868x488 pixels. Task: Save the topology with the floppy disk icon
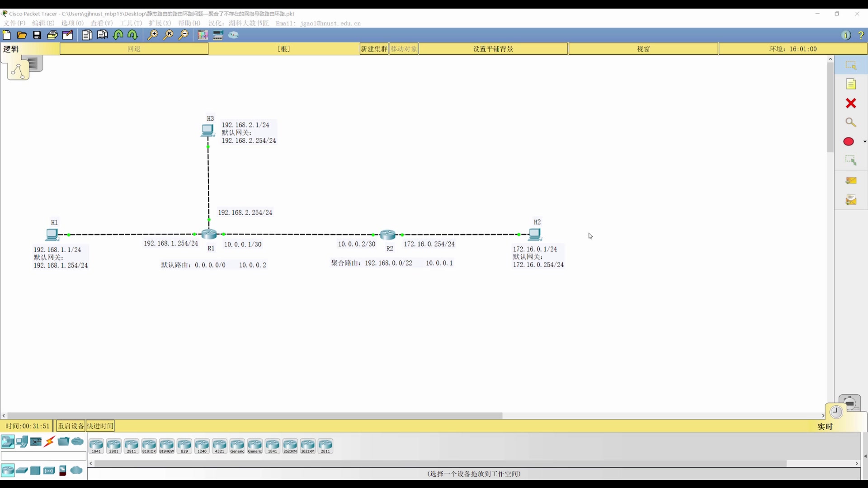37,35
